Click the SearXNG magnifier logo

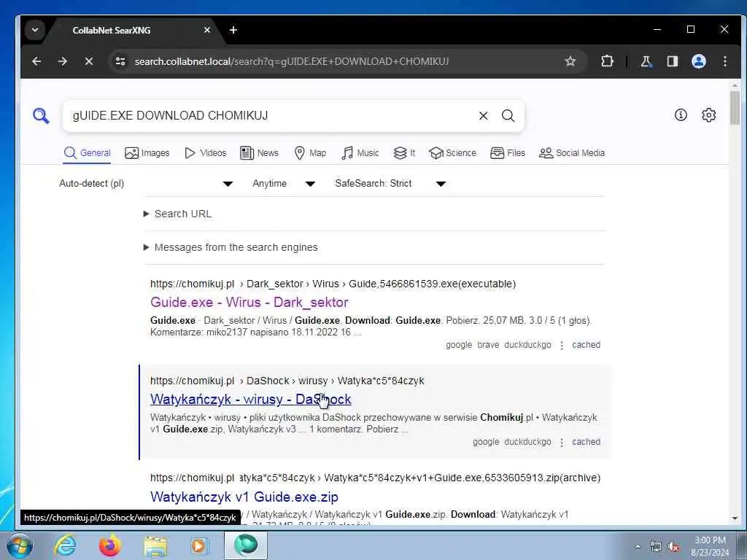(41, 116)
